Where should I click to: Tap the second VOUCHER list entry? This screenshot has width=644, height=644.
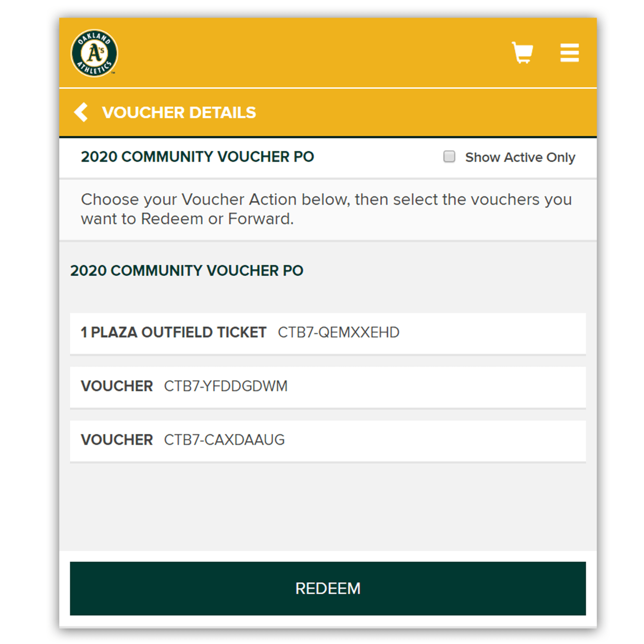click(x=327, y=440)
